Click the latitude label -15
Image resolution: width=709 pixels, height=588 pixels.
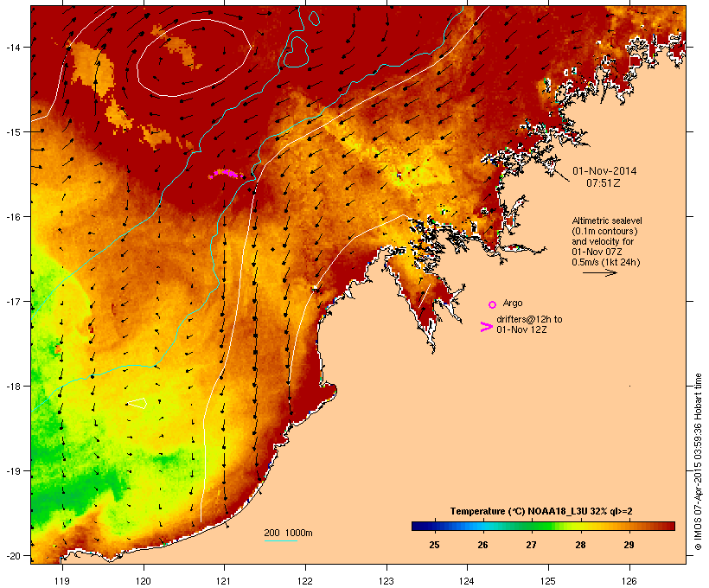12,132
